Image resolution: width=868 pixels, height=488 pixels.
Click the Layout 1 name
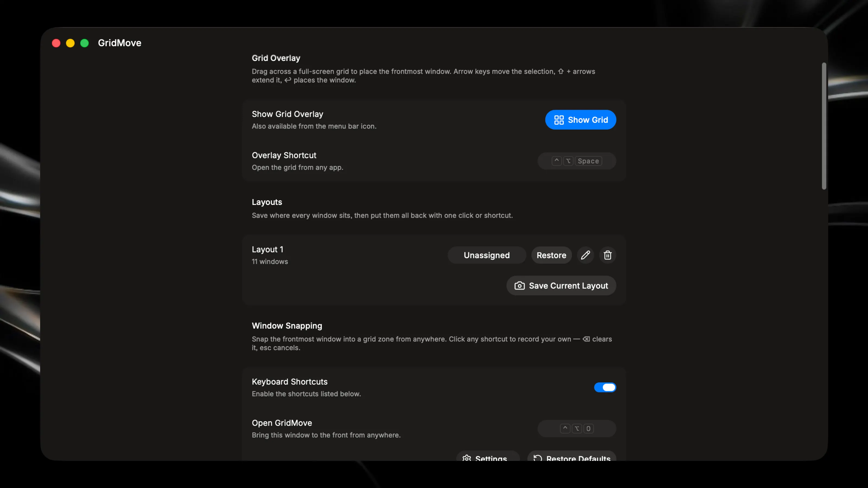[x=267, y=249]
